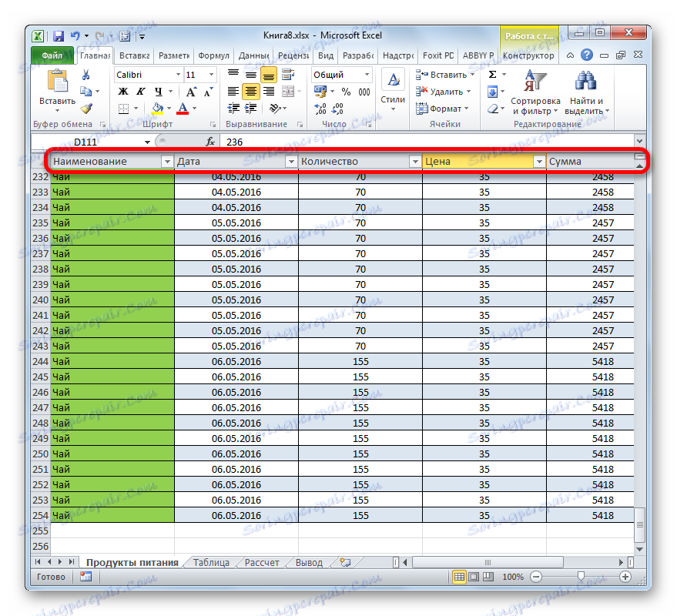
Task: Click the Format Painter brush icon
Action: point(85,110)
